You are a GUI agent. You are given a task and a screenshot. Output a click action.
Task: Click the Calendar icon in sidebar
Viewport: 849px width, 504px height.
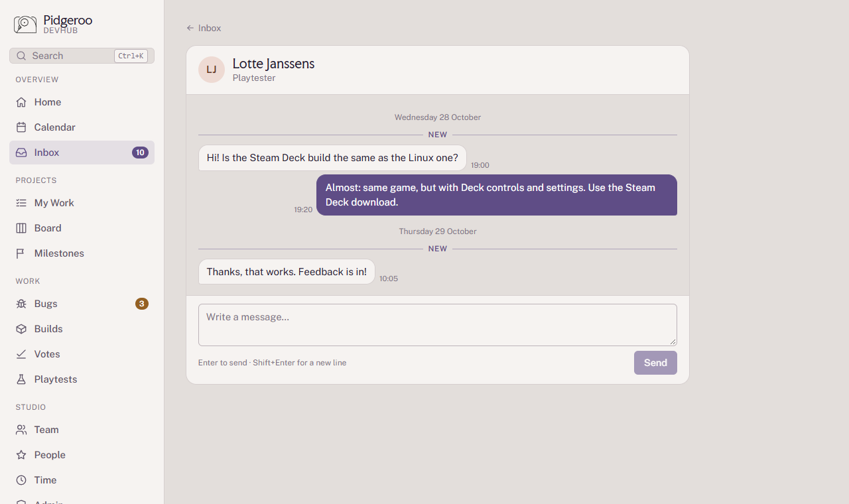[x=21, y=127]
